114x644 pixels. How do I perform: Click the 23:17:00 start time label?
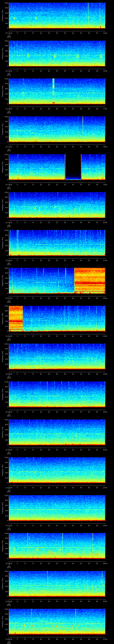pos(9,147)
